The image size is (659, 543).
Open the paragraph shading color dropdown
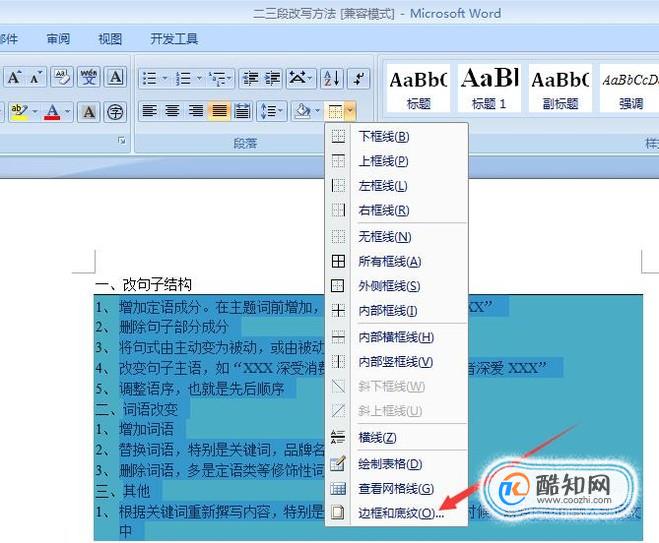point(317,111)
